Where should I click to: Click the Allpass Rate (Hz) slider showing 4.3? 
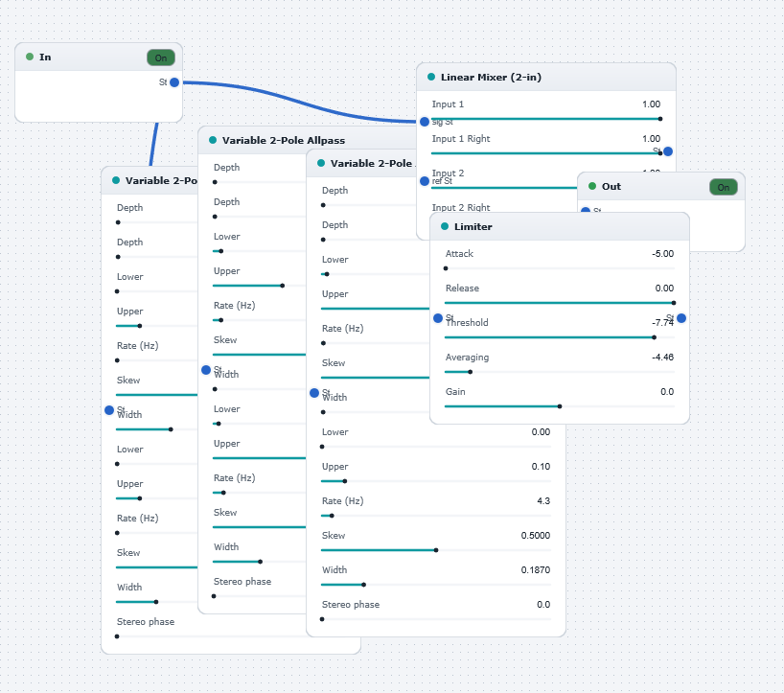click(436, 516)
